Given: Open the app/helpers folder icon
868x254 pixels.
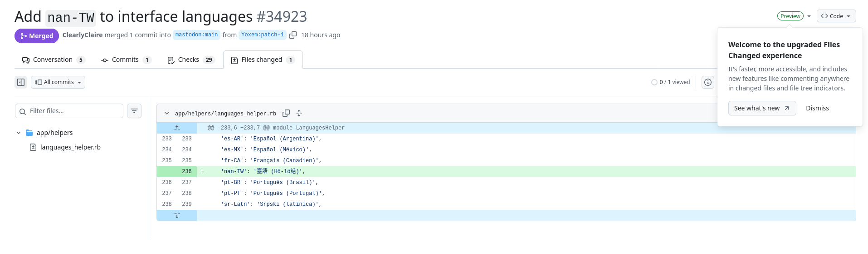Looking at the screenshot, I should [29, 133].
